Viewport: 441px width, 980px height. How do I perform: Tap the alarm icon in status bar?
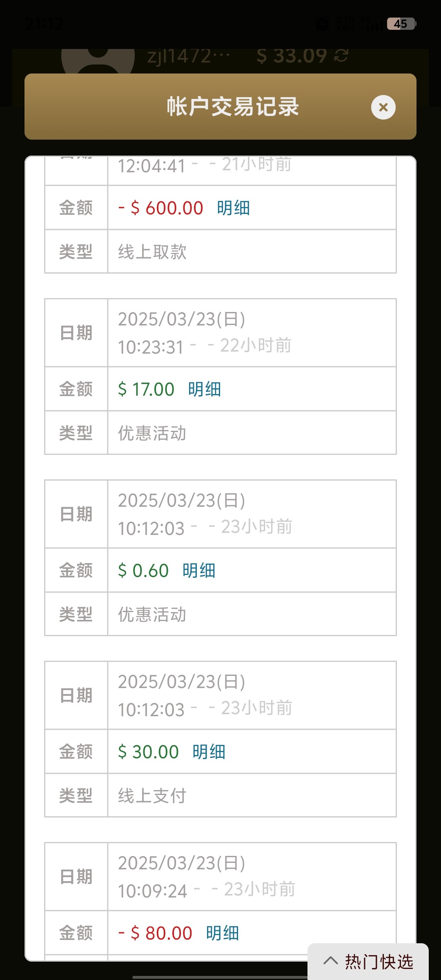[323, 24]
